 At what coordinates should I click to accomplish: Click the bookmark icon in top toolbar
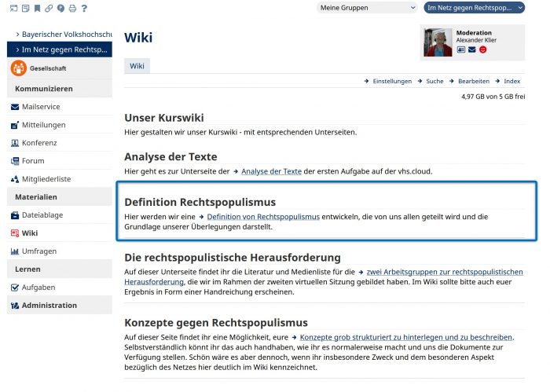click(37, 9)
